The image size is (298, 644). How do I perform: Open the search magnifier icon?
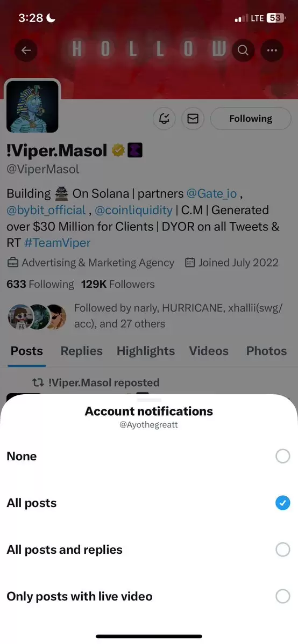(243, 50)
